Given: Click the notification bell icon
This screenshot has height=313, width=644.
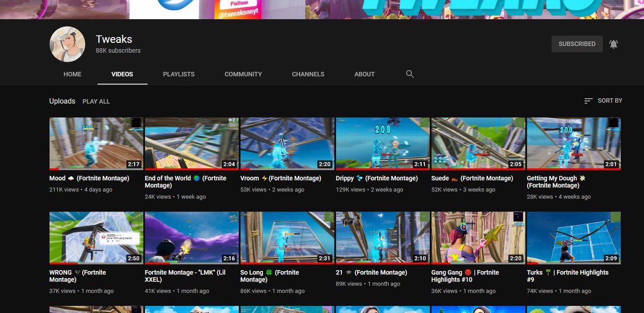Looking at the screenshot, I should 613,44.
